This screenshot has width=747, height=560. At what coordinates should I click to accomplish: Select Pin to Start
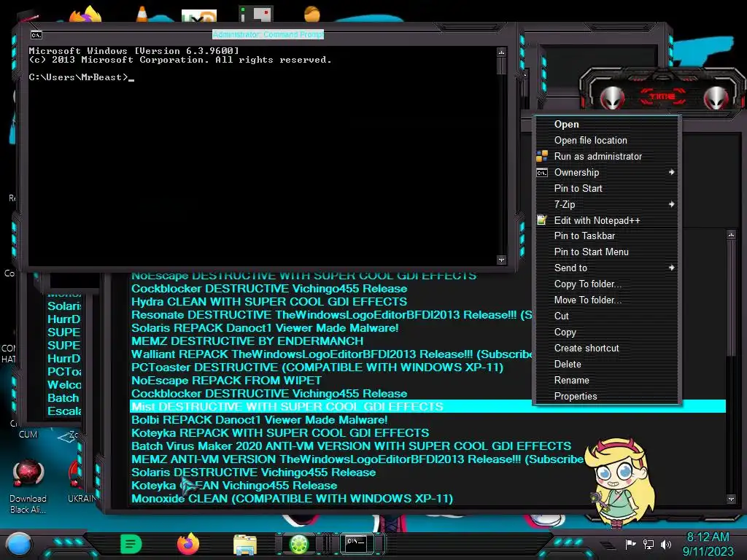tap(607, 188)
